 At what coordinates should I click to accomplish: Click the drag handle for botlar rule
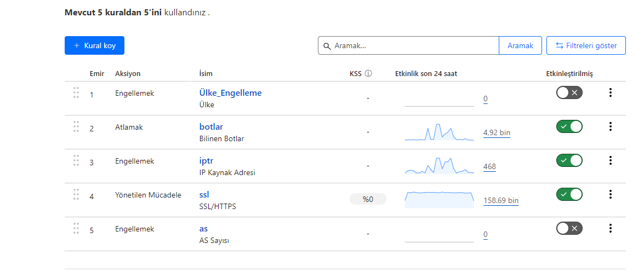[76, 127]
